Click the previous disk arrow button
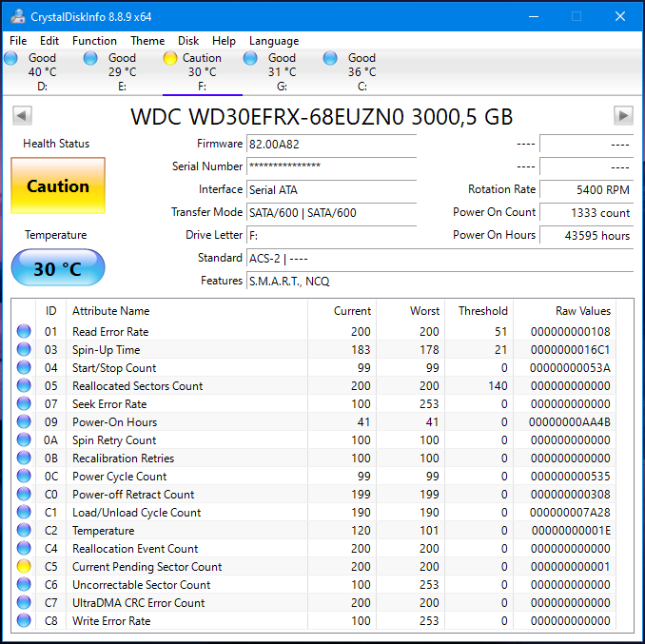Image resolution: width=645 pixels, height=644 pixels. [22, 116]
